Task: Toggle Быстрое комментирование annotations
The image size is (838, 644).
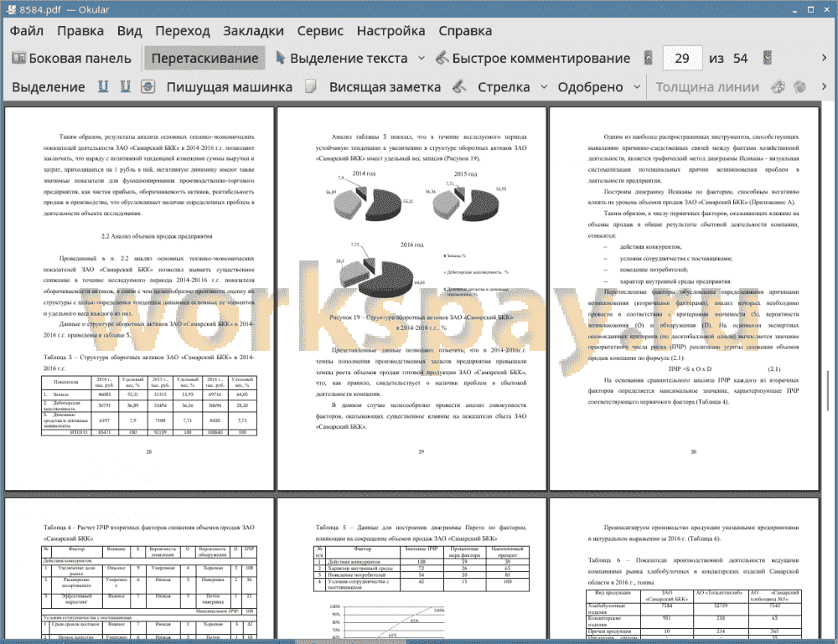Action: click(533, 59)
